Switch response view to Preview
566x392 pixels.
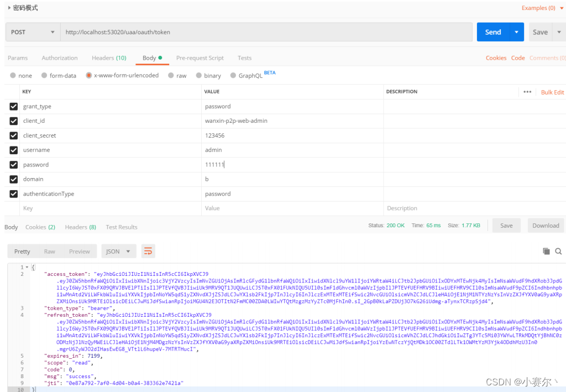(x=80, y=251)
